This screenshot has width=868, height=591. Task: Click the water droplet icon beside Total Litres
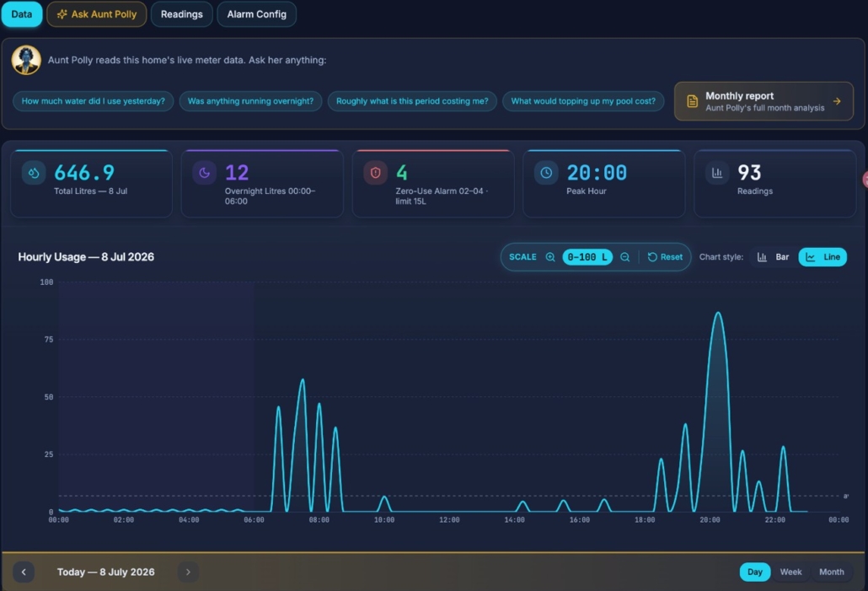(x=34, y=173)
